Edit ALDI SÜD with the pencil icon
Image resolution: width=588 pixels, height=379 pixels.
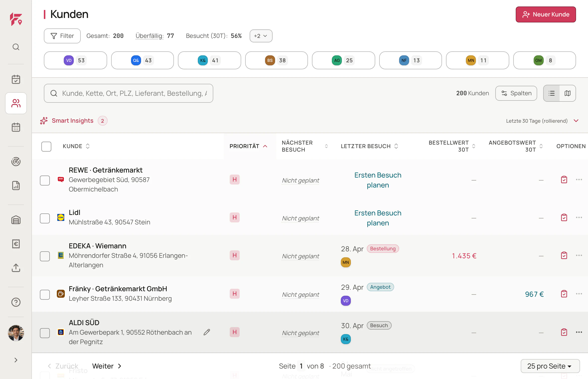click(207, 332)
